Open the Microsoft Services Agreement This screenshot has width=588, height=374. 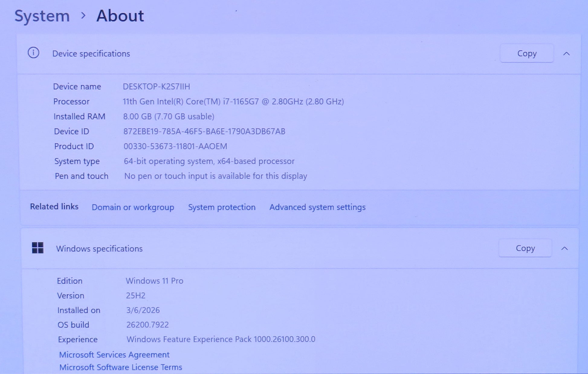[114, 354]
